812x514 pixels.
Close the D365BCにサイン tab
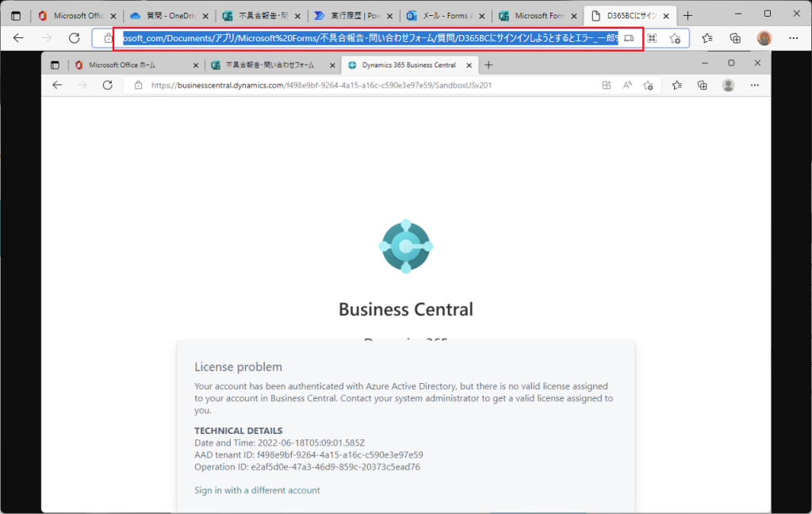[x=666, y=16]
